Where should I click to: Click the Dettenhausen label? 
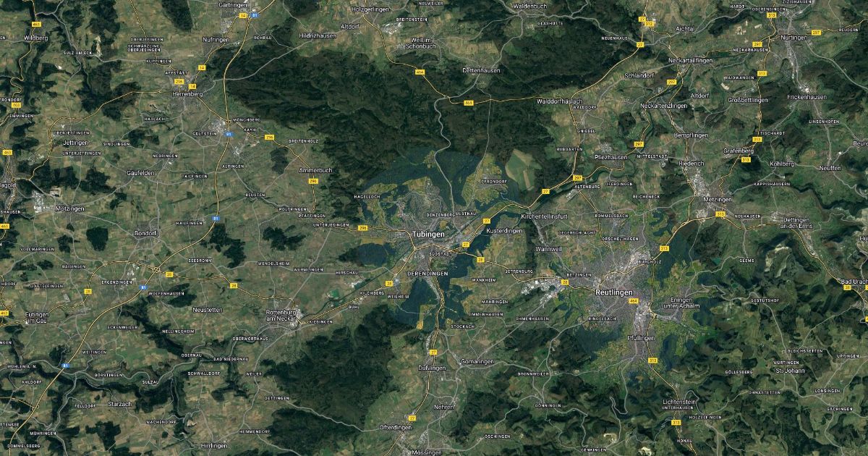[481, 70]
